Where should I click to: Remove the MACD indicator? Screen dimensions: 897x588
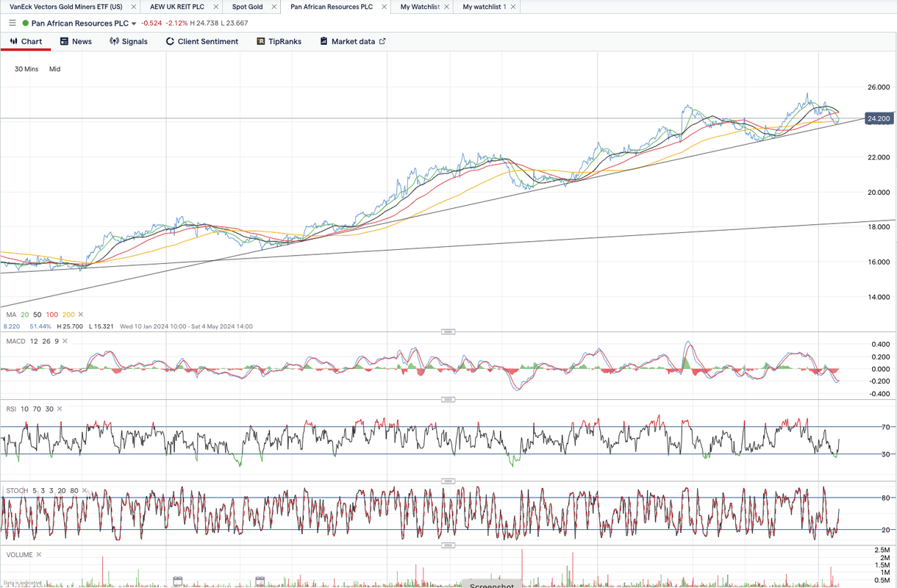(65, 341)
